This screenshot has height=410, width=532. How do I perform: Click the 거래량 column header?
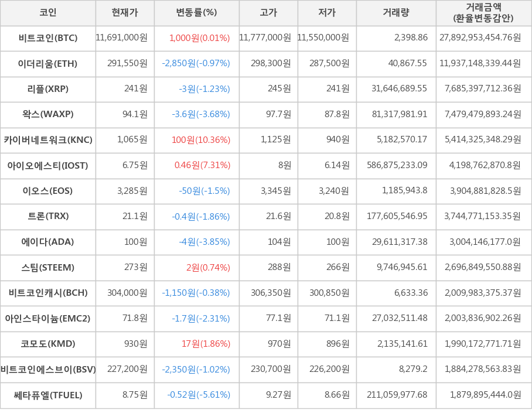[396, 13]
